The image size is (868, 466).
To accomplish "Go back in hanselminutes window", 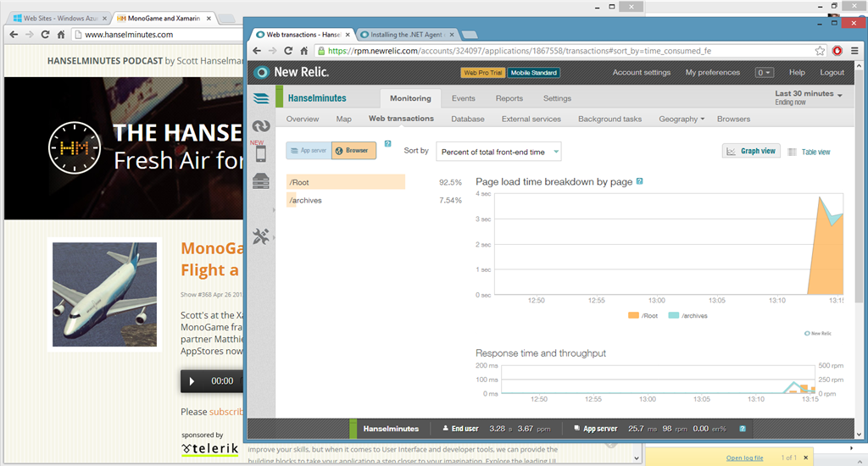I will point(14,34).
